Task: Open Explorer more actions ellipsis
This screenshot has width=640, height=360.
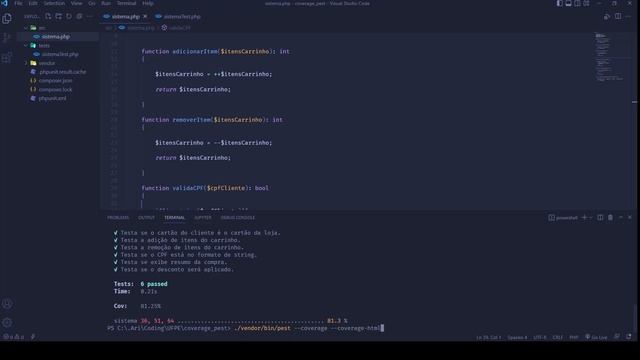Action: tap(89, 16)
